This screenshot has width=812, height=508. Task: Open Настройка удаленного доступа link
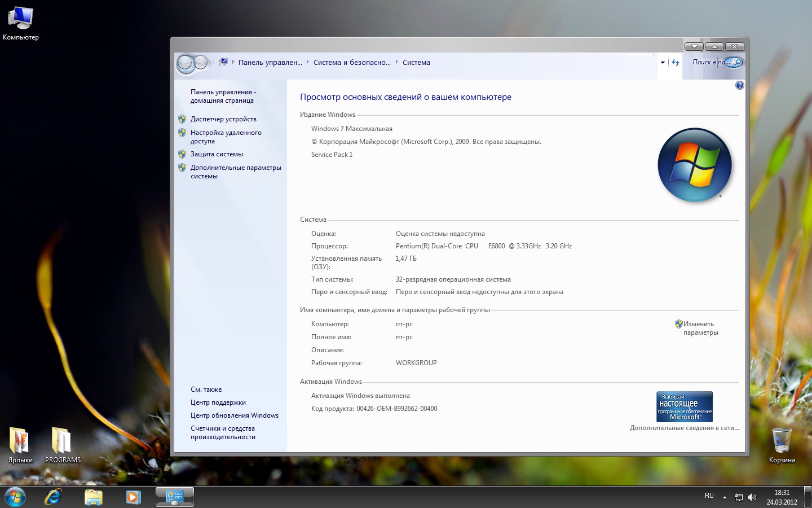(x=226, y=137)
